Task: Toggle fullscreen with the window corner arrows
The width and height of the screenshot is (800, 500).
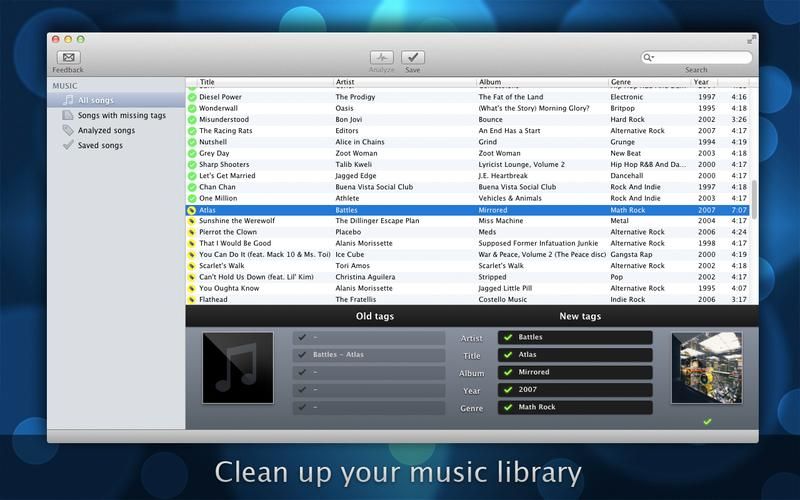Action: tap(752, 39)
